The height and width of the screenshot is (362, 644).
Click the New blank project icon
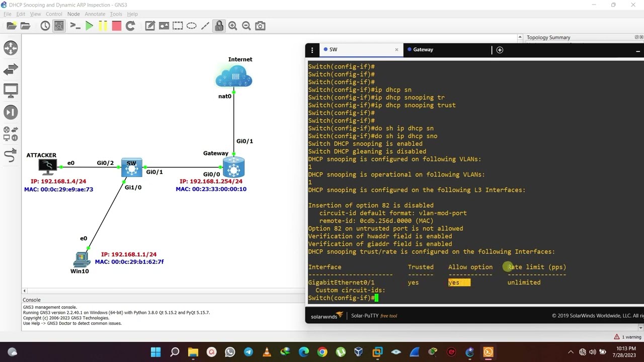click(x=11, y=26)
